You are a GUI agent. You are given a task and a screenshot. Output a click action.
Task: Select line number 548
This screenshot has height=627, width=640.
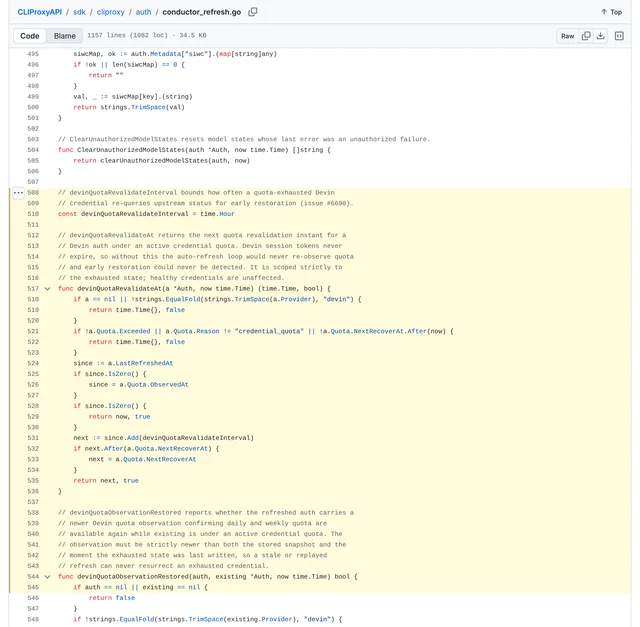click(33, 619)
